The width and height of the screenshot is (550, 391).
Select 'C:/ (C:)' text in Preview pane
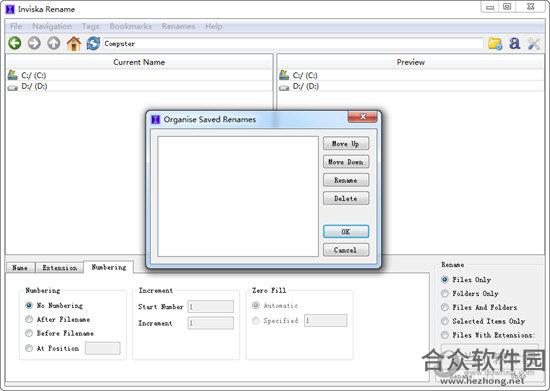pos(305,75)
